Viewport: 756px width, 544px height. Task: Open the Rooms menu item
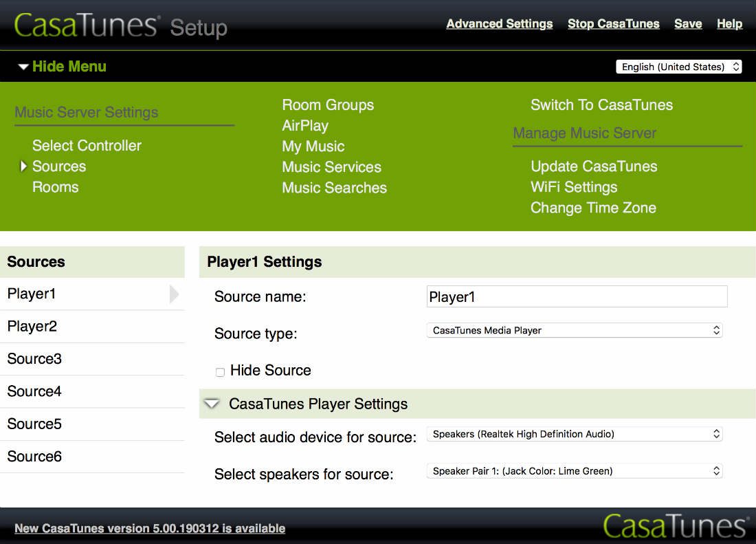tap(55, 187)
